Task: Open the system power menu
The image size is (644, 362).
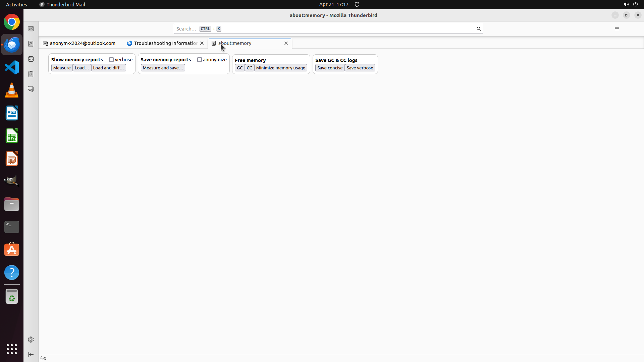Action: pos(635,4)
